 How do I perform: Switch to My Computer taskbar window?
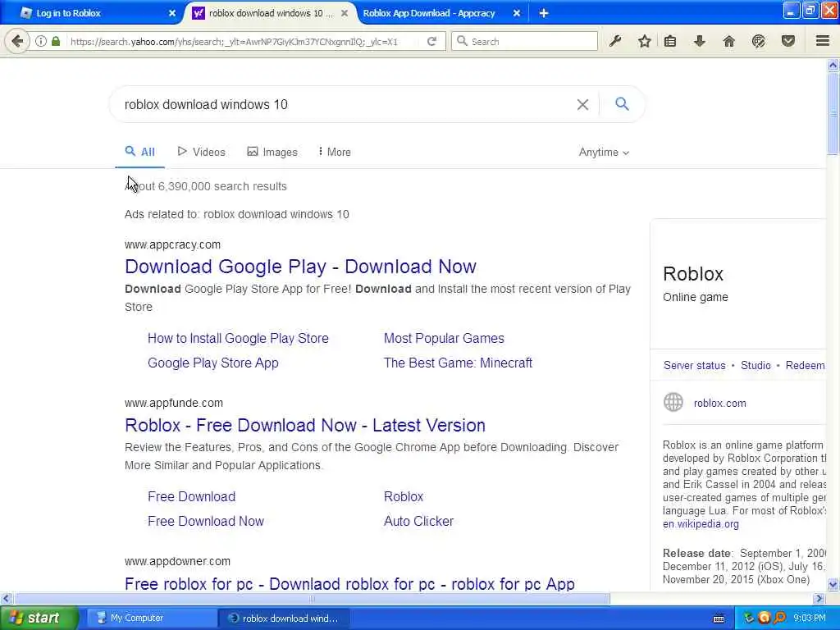point(150,619)
